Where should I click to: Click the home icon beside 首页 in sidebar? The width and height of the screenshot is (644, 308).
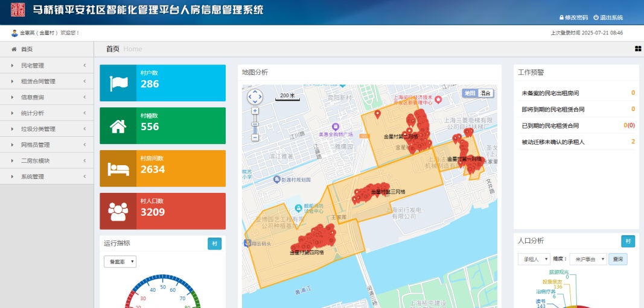click(x=14, y=49)
